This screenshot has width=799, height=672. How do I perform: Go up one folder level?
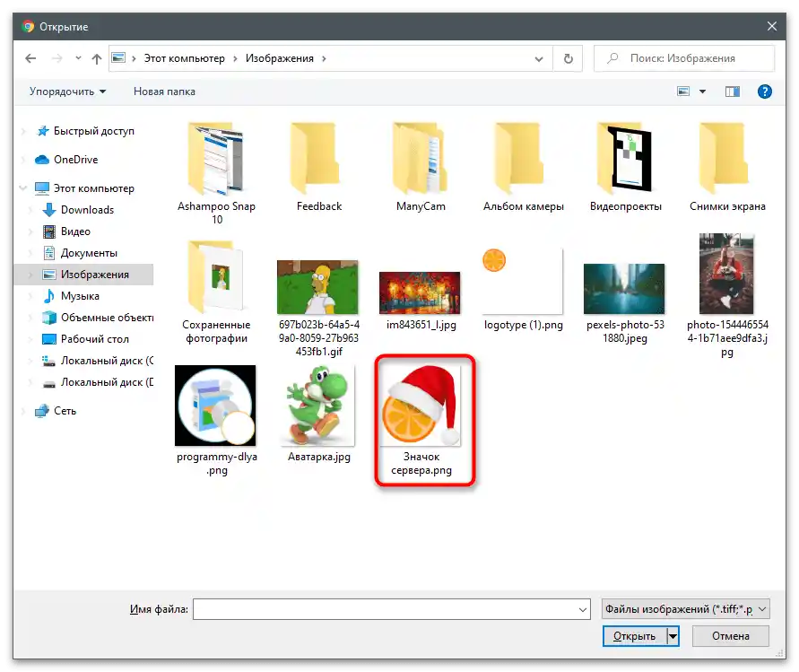(96, 58)
